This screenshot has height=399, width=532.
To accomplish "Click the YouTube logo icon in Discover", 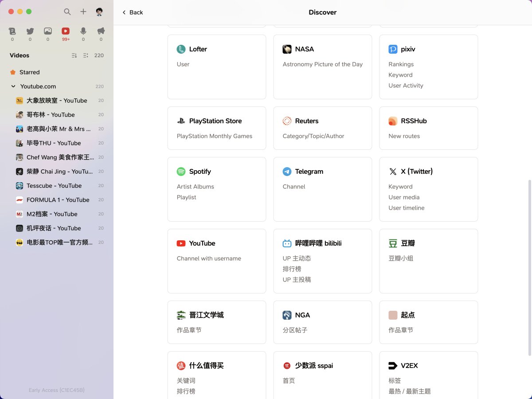I will tap(181, 243).
